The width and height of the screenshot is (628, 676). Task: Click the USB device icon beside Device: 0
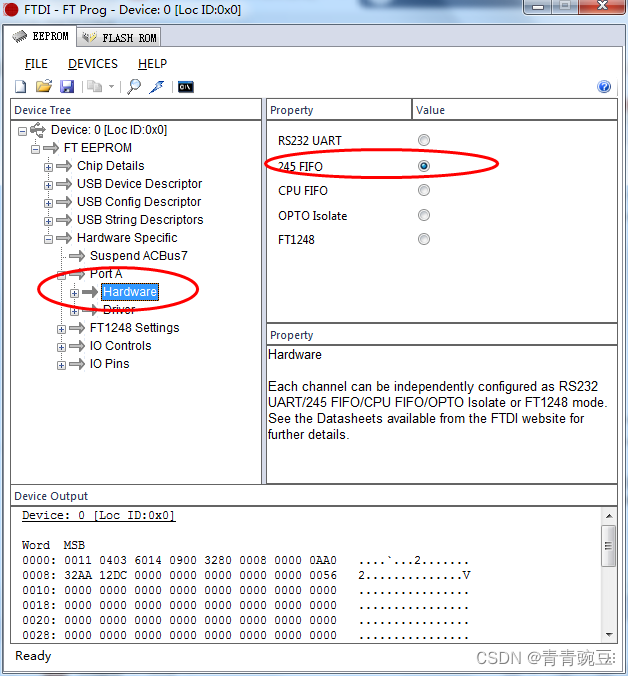coord(38,129)
